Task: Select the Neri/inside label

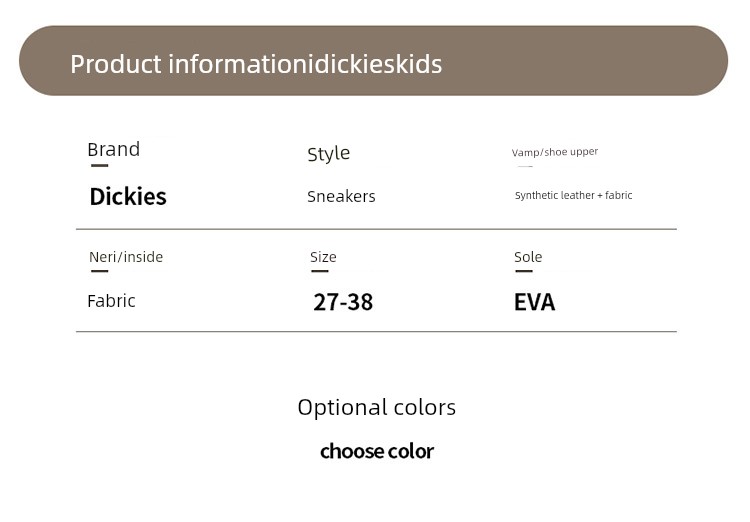Action: [x=126, y=257]
